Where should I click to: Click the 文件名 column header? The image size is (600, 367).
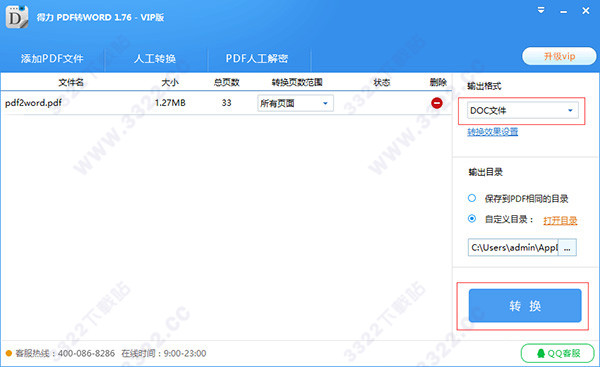pos(71,82)
